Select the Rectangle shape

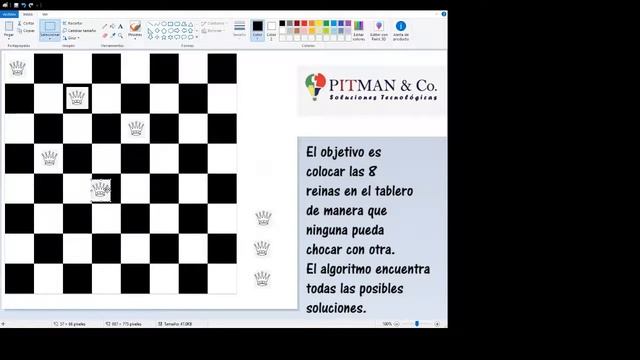point(171,24)
